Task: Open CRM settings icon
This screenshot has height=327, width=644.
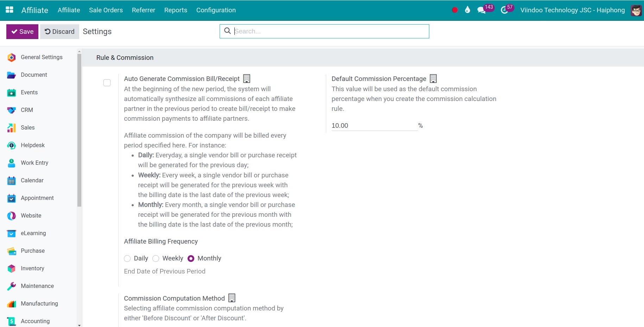Action: [12, 110]
